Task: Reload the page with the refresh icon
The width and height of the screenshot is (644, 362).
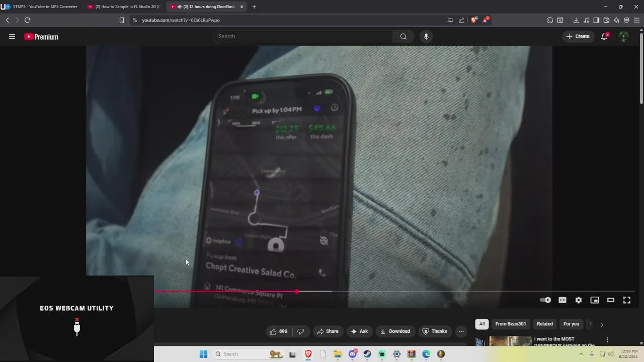Action: pos(27,20)
